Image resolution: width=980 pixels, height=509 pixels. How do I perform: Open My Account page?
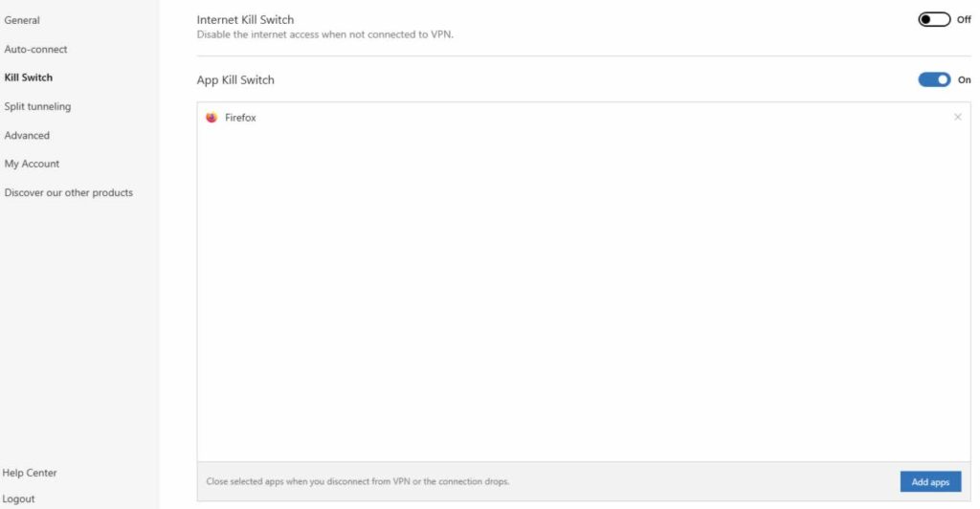point(32,164)
